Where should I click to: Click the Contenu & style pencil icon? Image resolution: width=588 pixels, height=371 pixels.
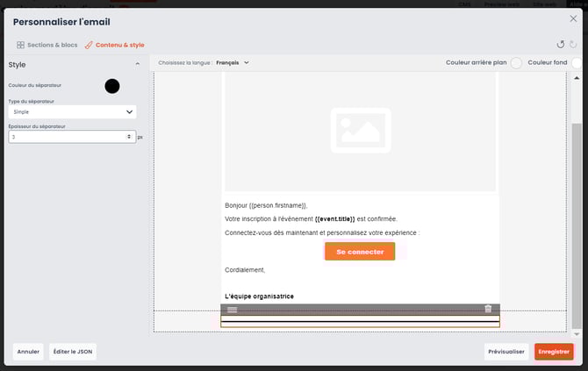click(x=89, y=45)
